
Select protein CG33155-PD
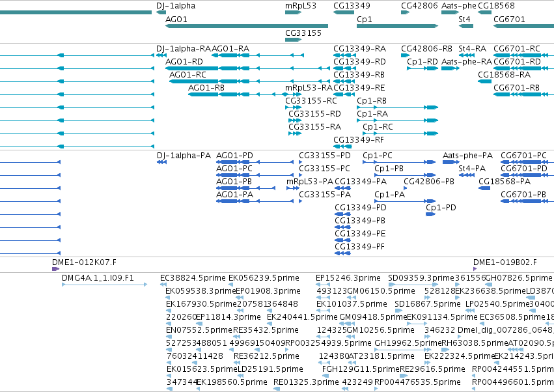pos(325,156)
